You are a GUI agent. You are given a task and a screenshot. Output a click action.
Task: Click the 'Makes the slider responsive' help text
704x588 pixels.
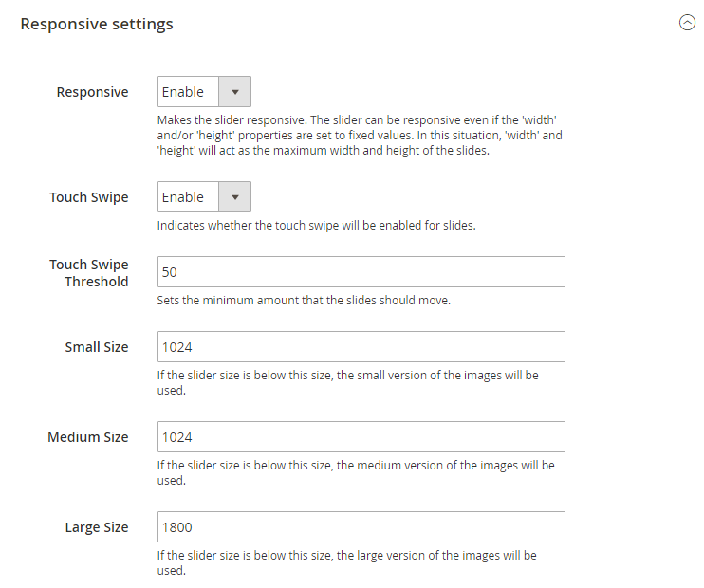(x=360, y=135)
